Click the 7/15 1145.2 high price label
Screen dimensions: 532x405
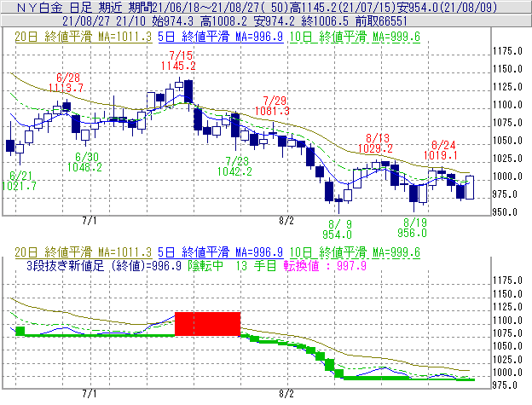click(x=178, y=61)
